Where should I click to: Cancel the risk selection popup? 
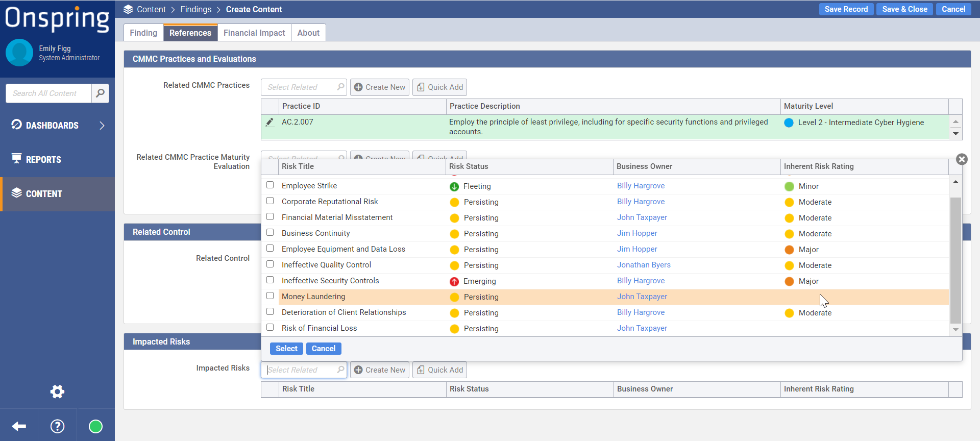click(x=324, y=349)
